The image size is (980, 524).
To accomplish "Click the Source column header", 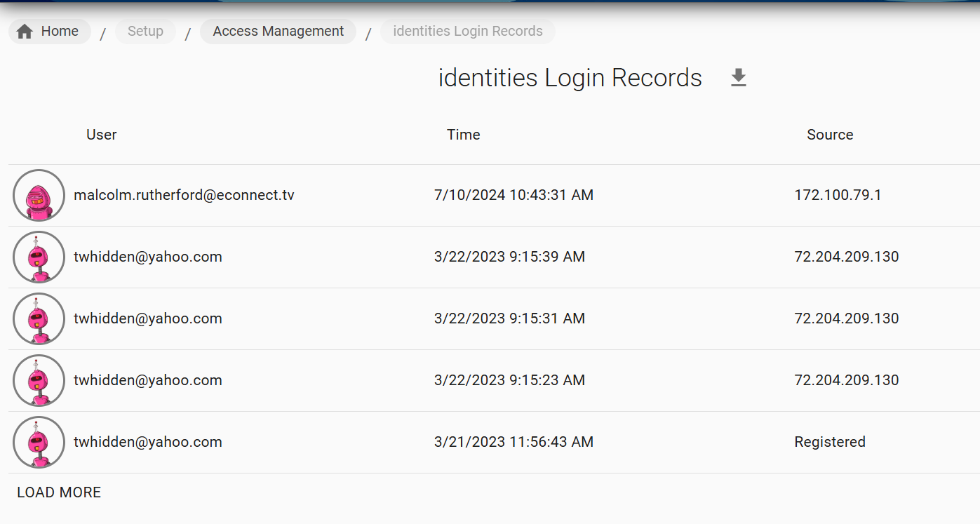I will pyautogui.click(x=830, y=134).
